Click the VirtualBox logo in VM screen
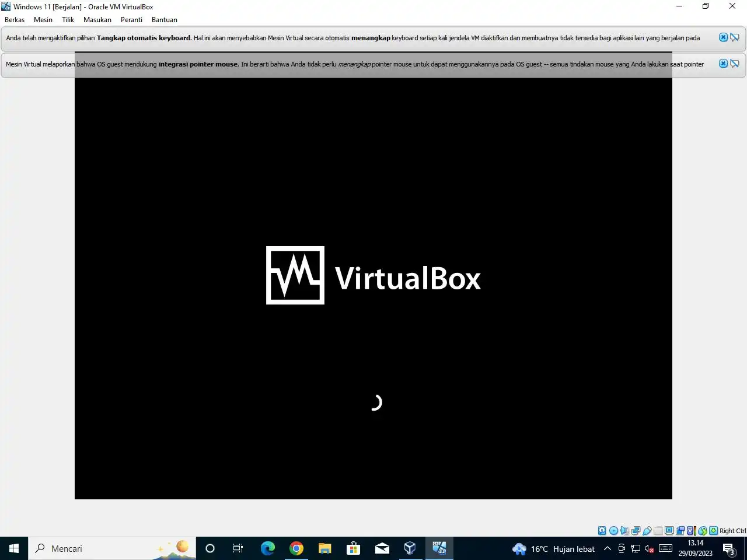Screen dimensions: 747x560 (x=373, y=275)
